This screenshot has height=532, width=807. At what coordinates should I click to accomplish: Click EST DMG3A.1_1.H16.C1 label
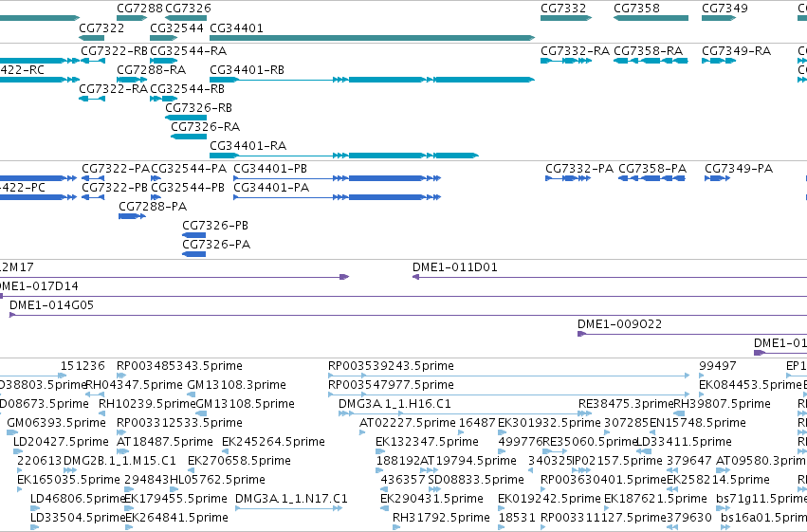394,403
